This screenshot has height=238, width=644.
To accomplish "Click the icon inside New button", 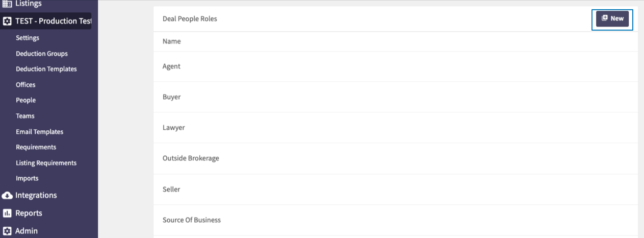I will point(605,18).
